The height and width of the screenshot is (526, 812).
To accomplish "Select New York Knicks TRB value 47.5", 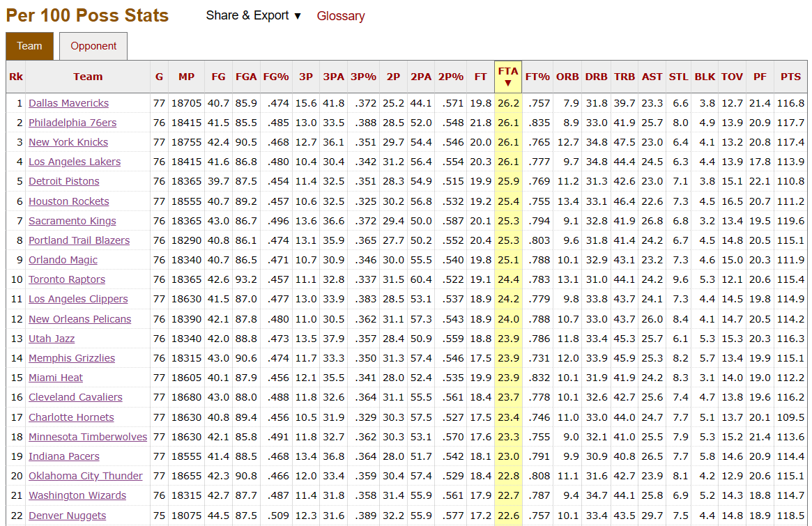I will (x=625, y=142).
